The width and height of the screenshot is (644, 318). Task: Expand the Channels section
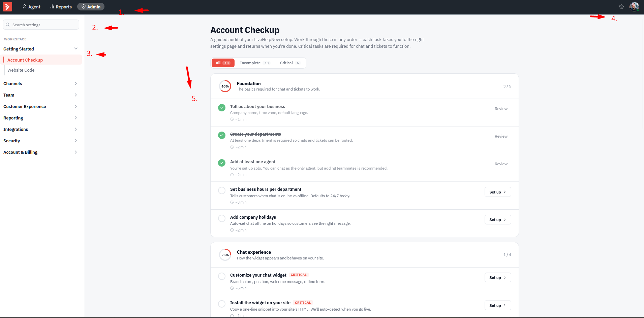point(41,83)
